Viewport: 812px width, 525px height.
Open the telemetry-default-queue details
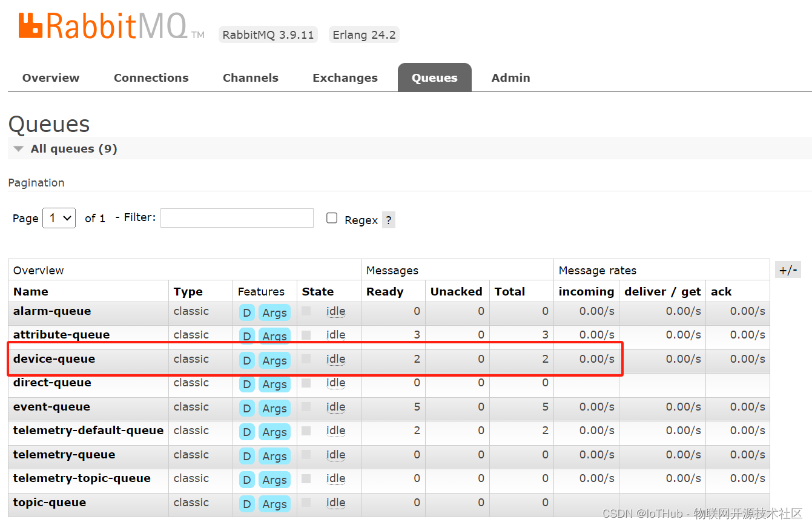(88, 431)
